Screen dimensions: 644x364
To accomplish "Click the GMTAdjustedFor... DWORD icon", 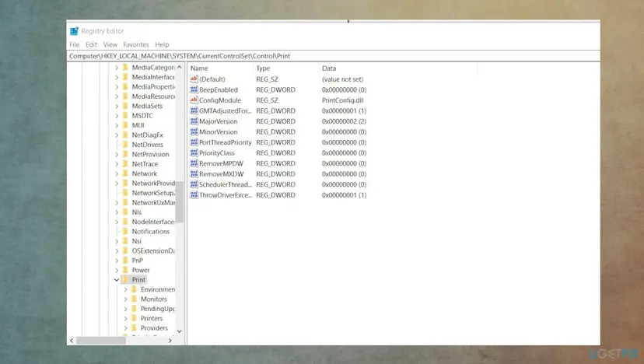I will [x=194, y=110].
